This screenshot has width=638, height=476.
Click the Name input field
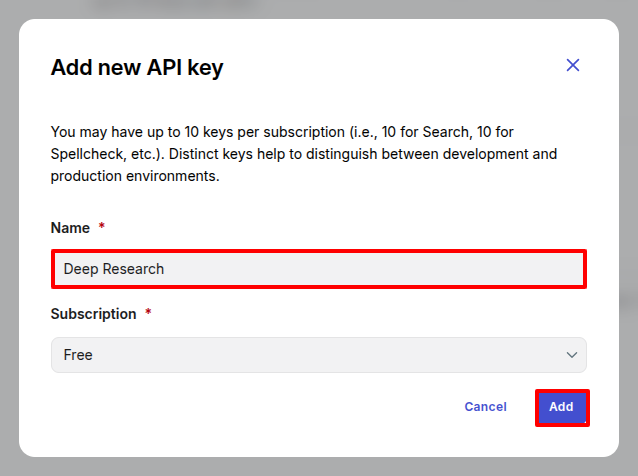pyautogui.click(x=318, y=269)
